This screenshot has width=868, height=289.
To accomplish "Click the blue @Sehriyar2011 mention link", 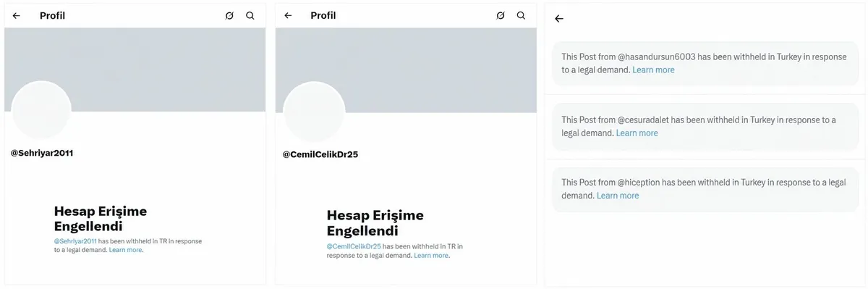I will point(75,240).
